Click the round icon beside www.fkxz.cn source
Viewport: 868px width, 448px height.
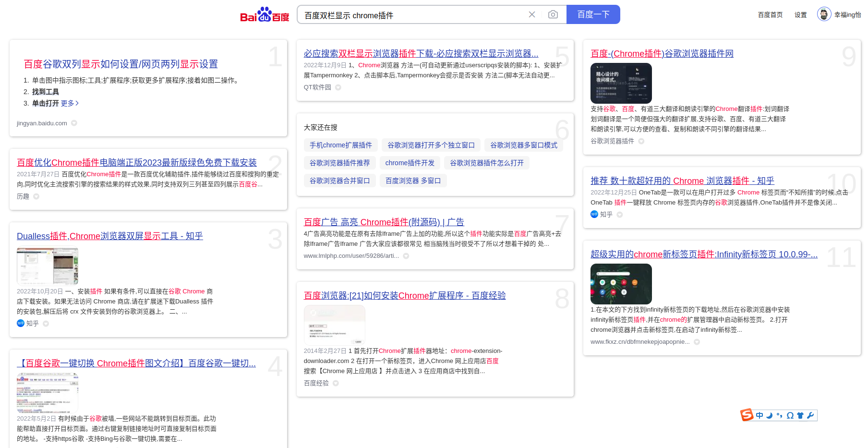click(x=697, y=342)
